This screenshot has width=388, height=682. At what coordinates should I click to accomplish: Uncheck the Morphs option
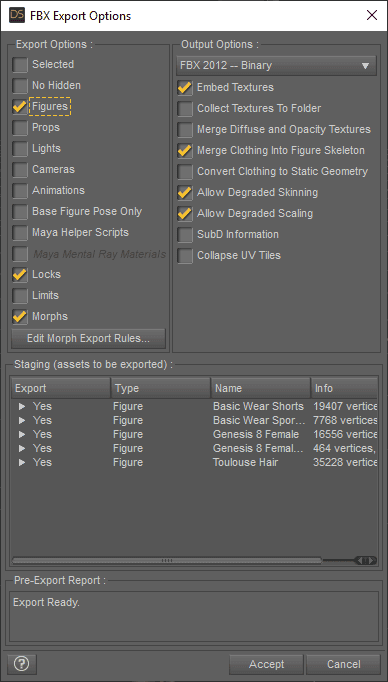click(20, 317)
